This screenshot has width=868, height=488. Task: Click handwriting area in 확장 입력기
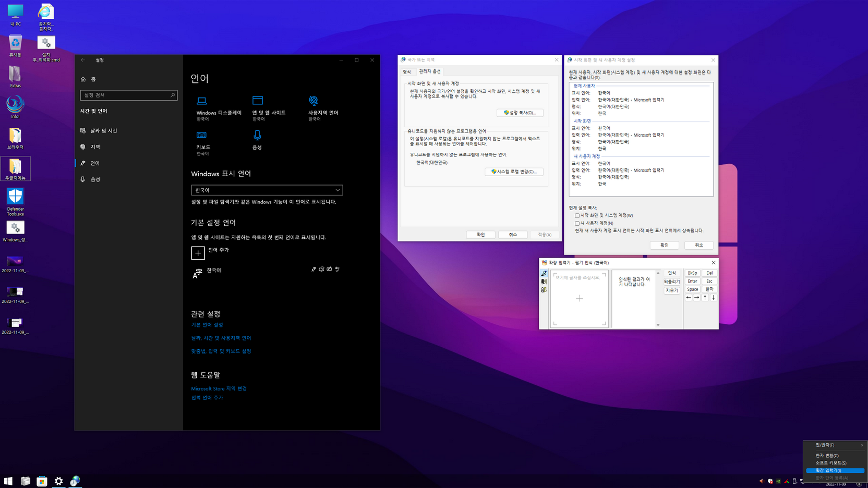[x=580, y=299]
